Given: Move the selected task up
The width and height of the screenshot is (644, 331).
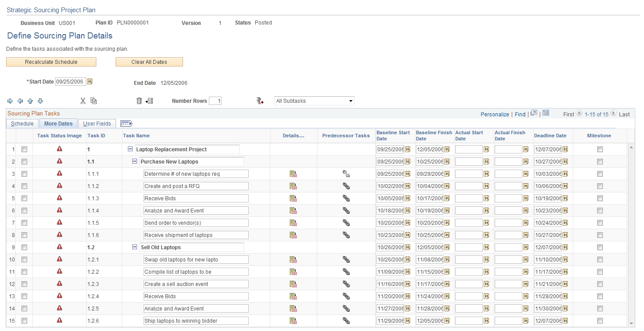Looking at the screenshot, I should tap(30, 101).
